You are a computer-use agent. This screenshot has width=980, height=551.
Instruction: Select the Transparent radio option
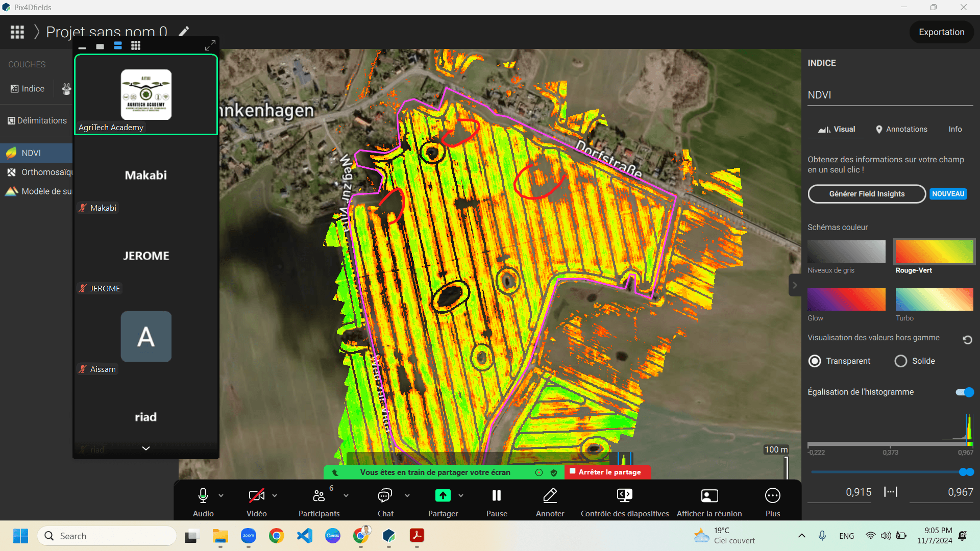click(815, 361)
